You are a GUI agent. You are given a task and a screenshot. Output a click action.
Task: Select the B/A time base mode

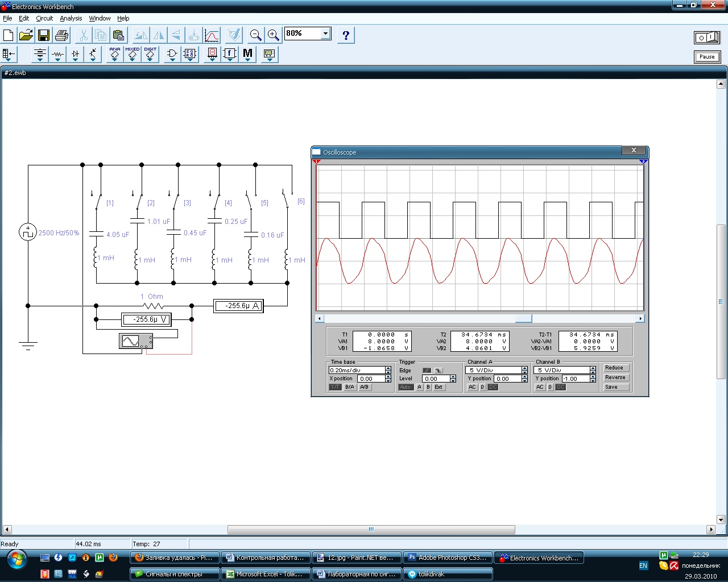tap(349, 387)
